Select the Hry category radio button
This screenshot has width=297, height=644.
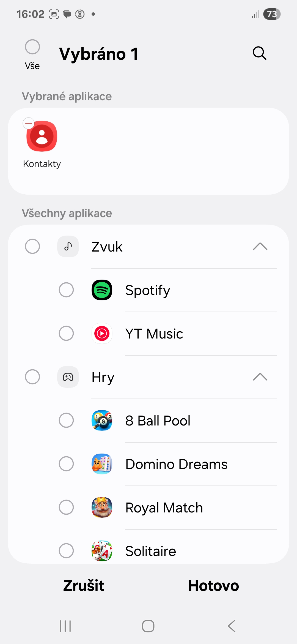(32, 377)
